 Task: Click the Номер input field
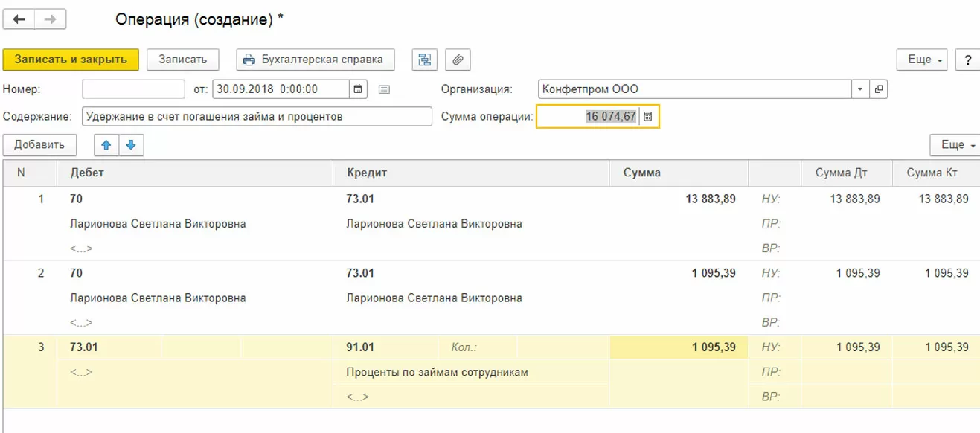(x=133, y=89)
